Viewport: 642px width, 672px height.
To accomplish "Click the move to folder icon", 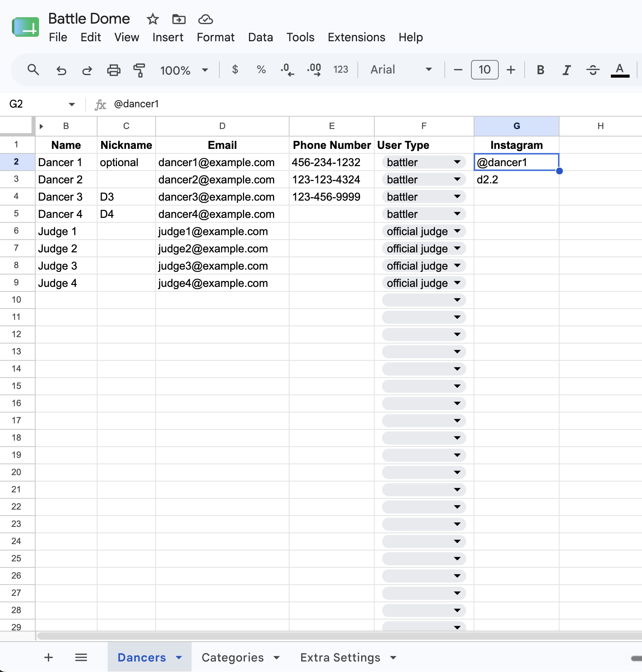I will [x=179, y=19].
